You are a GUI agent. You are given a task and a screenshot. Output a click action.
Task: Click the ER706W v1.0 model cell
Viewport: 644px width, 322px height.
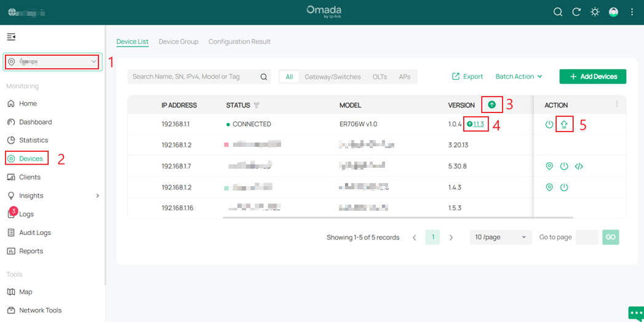[x=358, y=124]
